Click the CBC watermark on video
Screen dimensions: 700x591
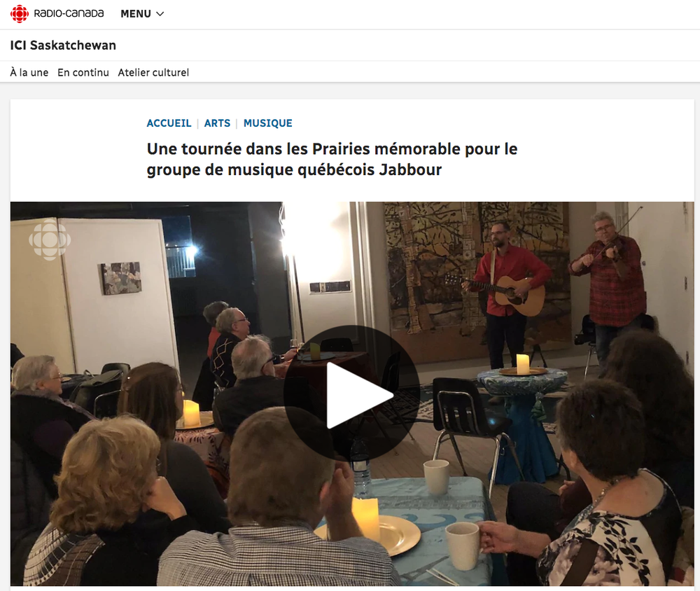(50, 240)
